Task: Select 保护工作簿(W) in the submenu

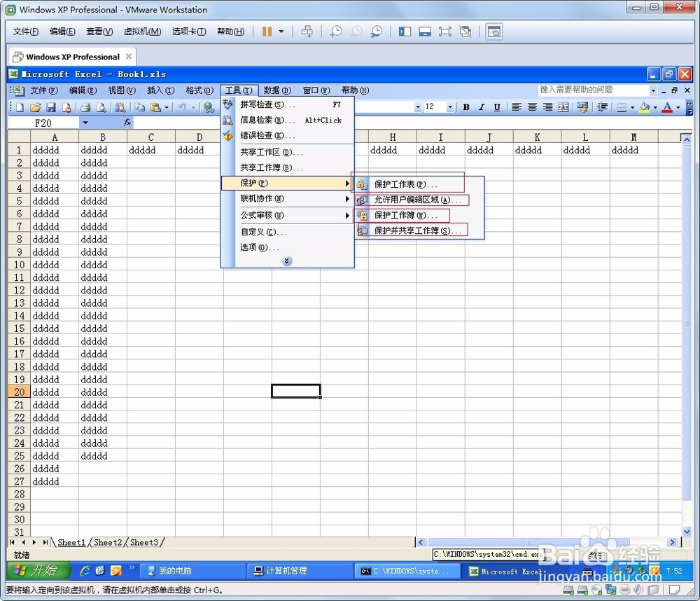Action: 419,215
